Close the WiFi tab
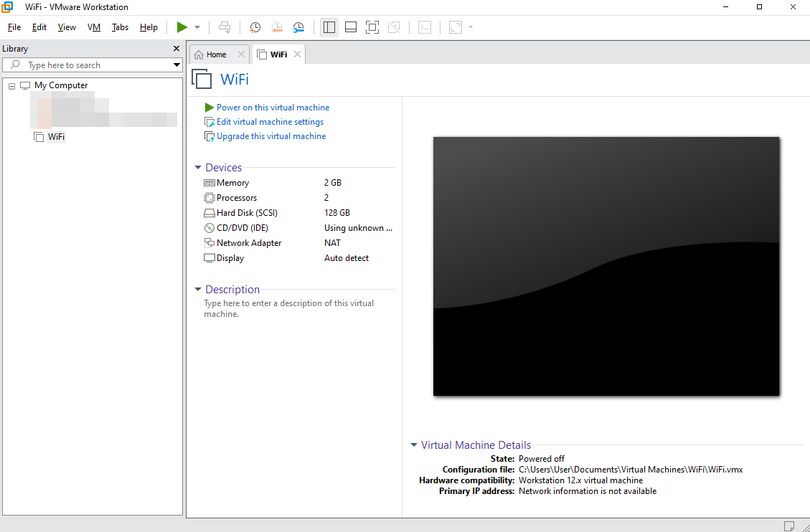 pos(297,54)
